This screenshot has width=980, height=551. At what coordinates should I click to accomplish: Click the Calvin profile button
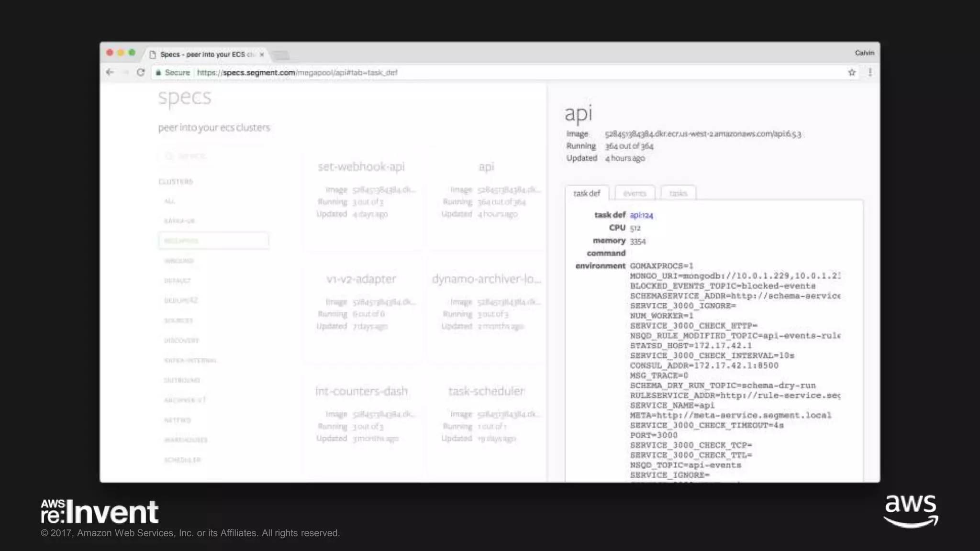864,53
